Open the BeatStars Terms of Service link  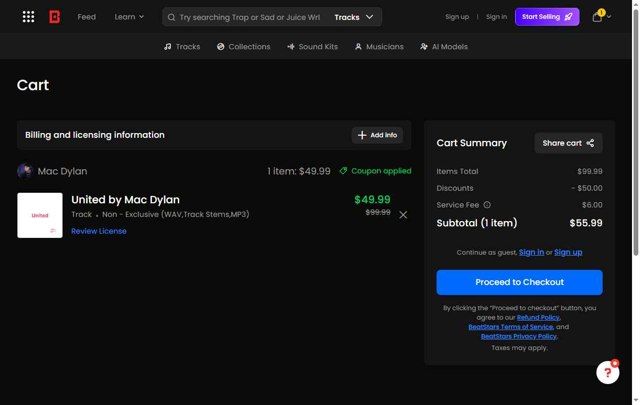point(511,327)
